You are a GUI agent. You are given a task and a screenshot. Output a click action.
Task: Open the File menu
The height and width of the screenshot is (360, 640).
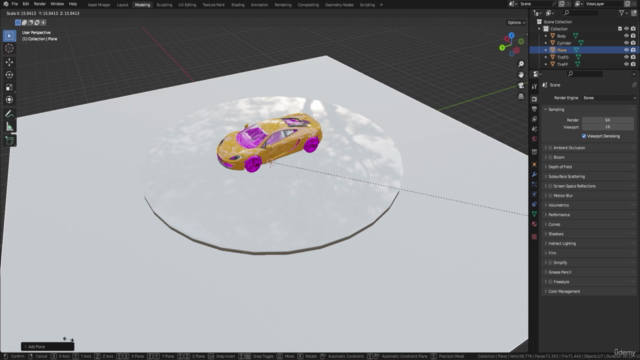tap(15, 4)
